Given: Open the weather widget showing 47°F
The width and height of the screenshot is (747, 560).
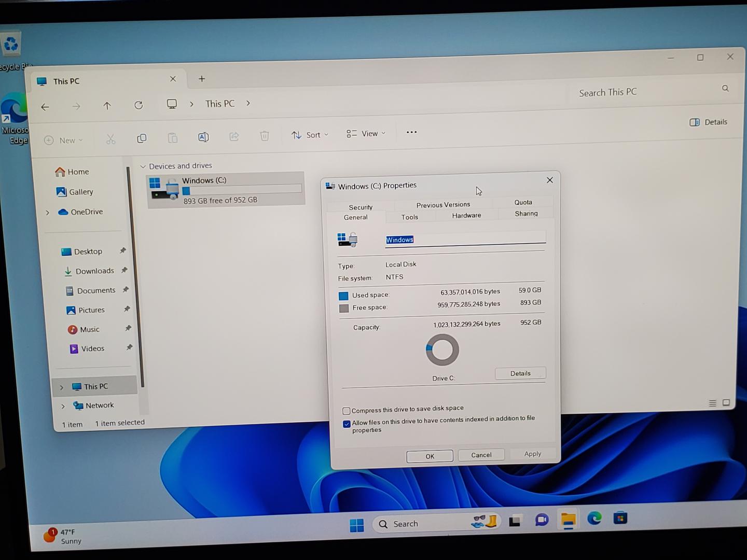Looking at the screenshot, I should [x=63, y=536].
